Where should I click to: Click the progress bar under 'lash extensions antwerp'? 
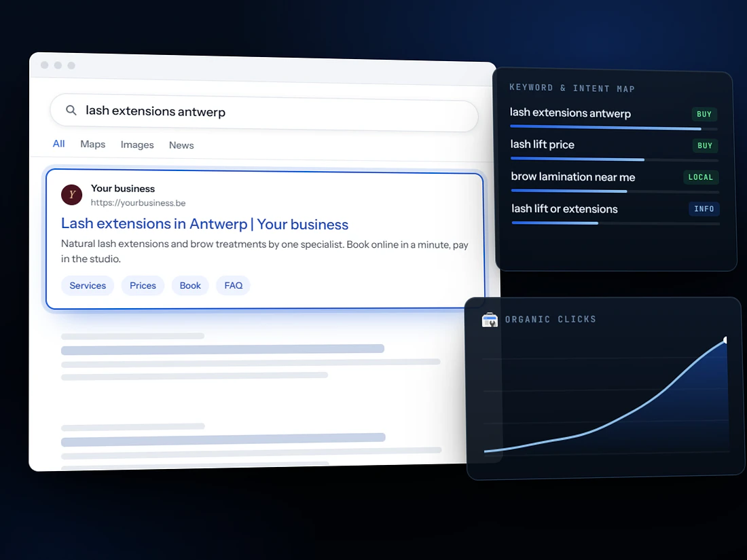[614, 128]
